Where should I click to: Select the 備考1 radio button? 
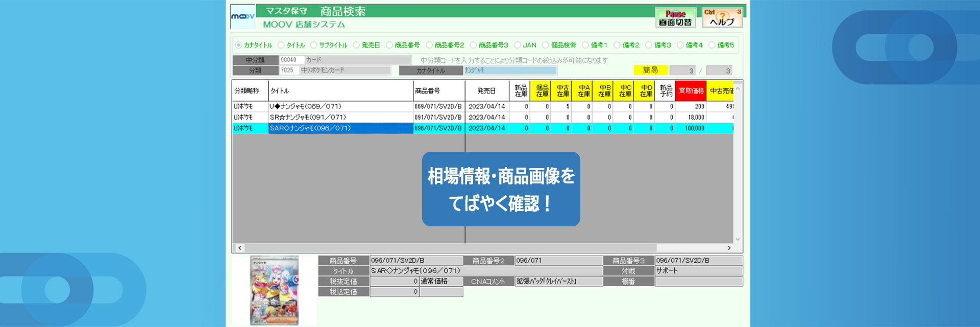click(x=585, y=45)
